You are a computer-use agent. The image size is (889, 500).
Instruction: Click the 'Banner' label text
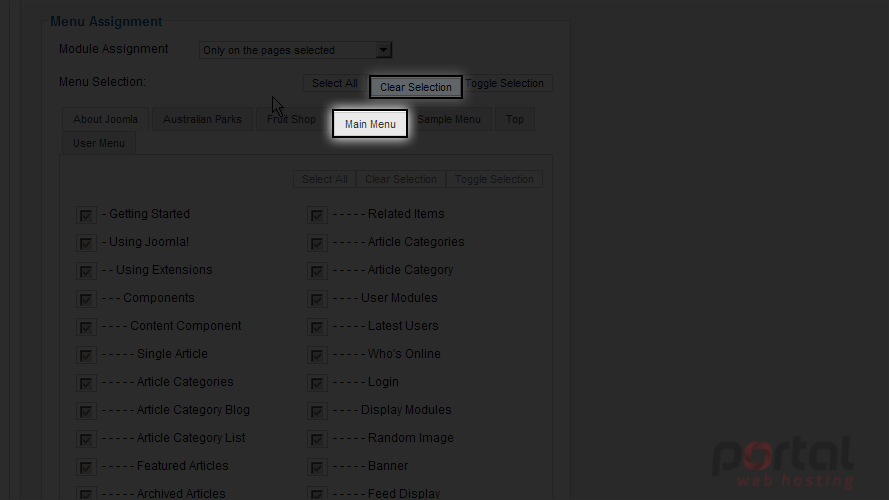tap(388, 466)
